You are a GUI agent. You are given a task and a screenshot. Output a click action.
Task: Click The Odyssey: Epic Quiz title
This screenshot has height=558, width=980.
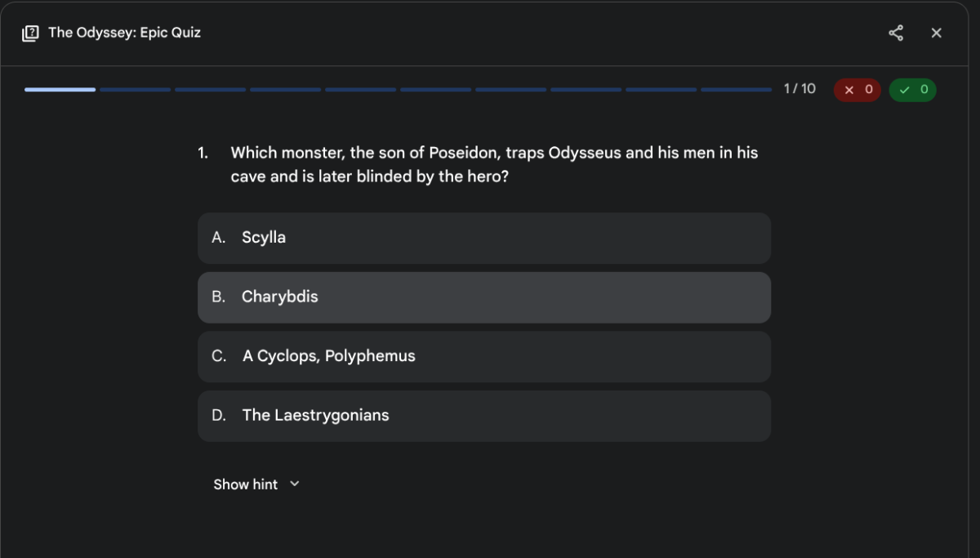point(124,33)
